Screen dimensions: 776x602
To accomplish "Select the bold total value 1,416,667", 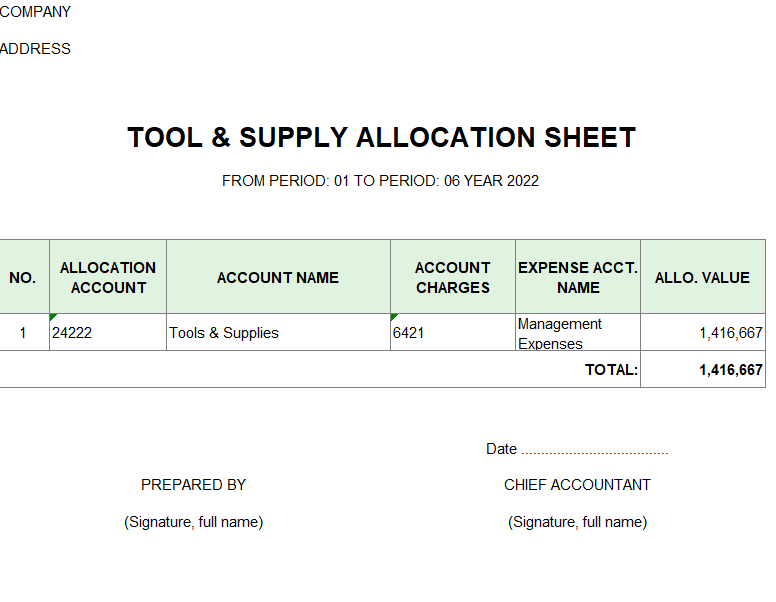I will point(730,370).
